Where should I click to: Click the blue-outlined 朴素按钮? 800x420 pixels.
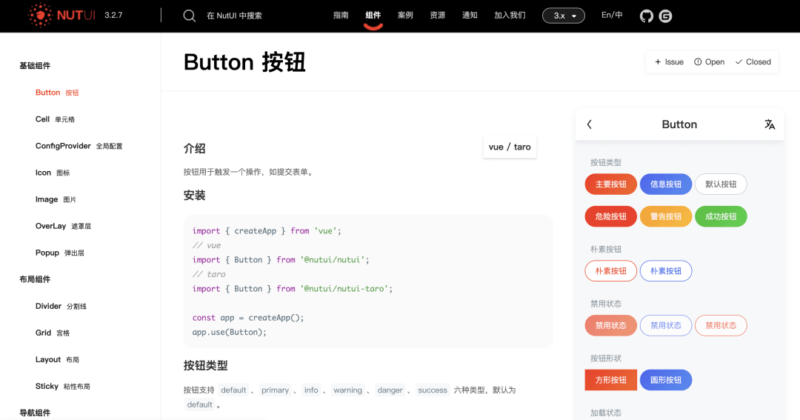666,271
